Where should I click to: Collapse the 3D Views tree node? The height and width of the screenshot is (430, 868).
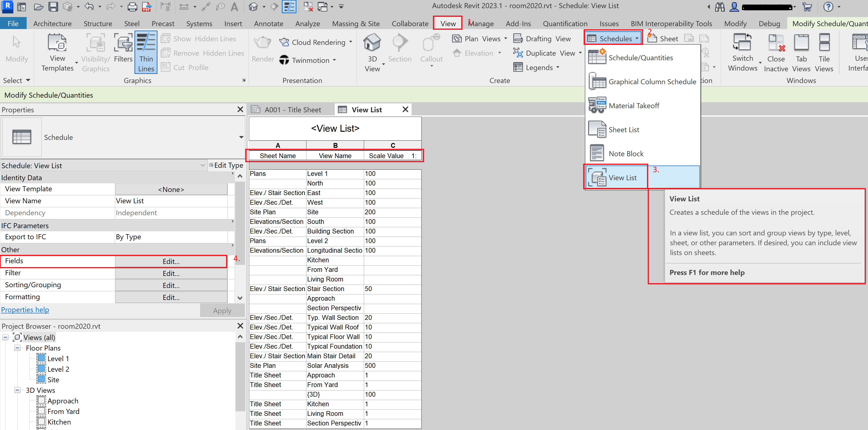click(x=17, y=390)
